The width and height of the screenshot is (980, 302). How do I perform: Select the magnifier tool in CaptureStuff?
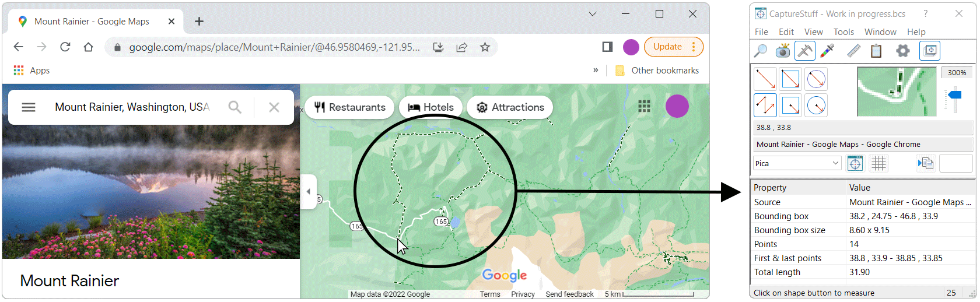pos(761,51)
